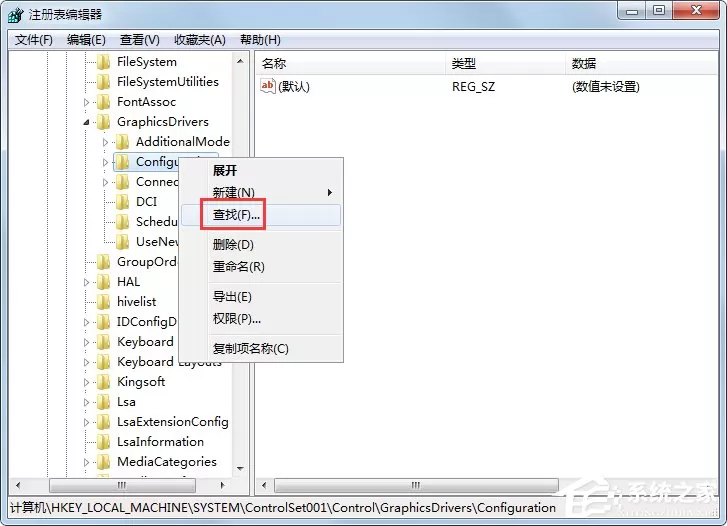Click the Registry Editor title bar icon
The image size is (727, 526).
(15, 15)
